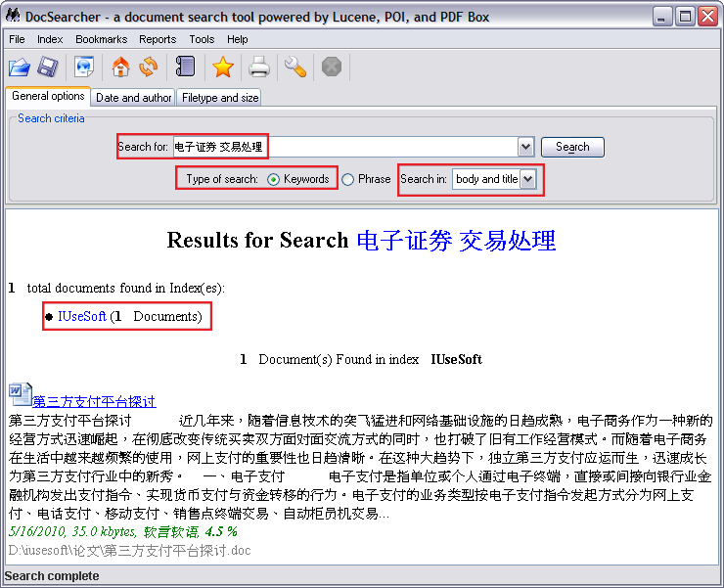724x588 pixels.
Task: Click the web page globe icon
Action: coord(85,67)
